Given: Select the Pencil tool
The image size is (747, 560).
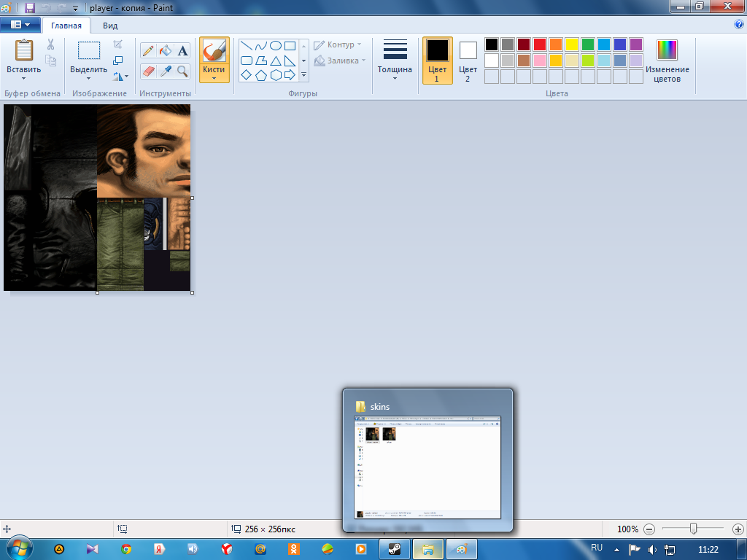Looking at the screenshot, I should coord(148,50).
